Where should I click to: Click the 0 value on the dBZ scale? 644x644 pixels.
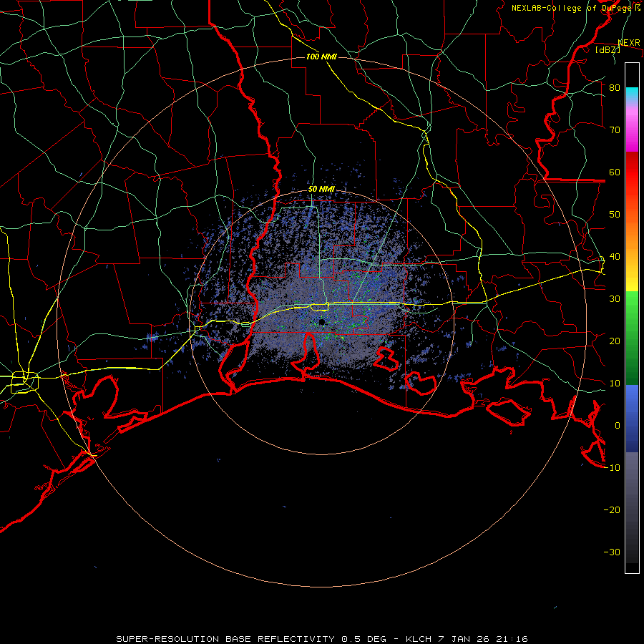tap(618, 426)
